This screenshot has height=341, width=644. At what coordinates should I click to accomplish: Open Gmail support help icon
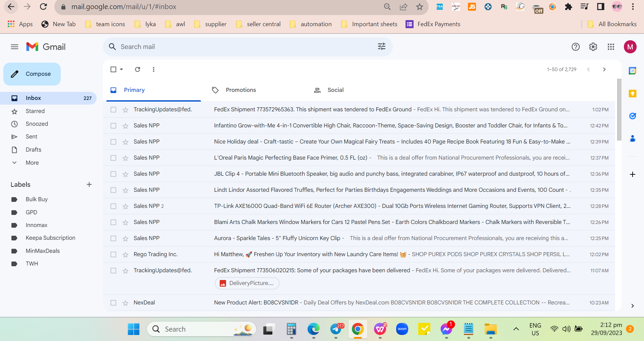click(576, 47)
